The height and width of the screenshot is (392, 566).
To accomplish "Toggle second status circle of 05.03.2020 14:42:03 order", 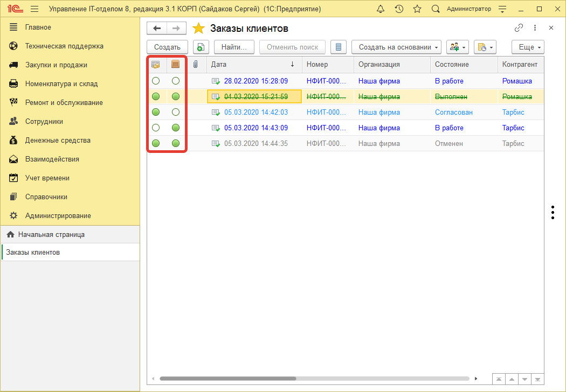I will [175, 113].
